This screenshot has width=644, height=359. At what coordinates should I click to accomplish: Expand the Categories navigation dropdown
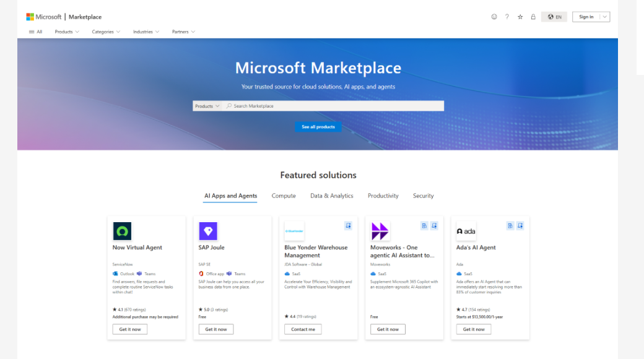tap(106, 32)
